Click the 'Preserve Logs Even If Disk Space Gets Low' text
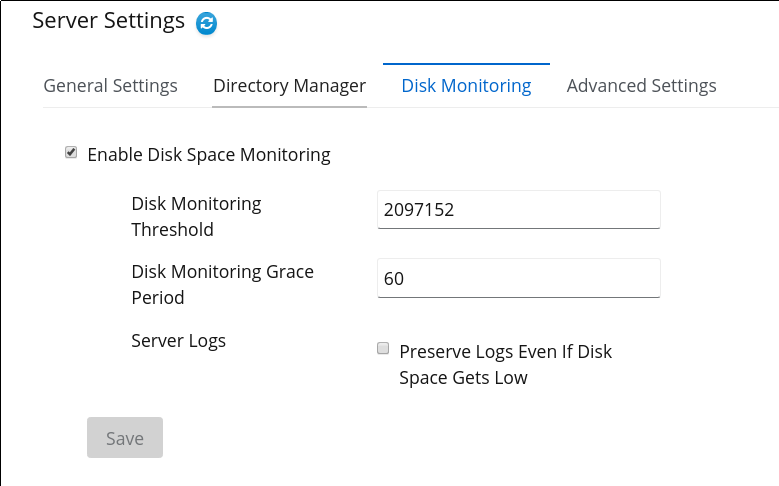This screenshot has width=779, height=486. coord(505,364)
